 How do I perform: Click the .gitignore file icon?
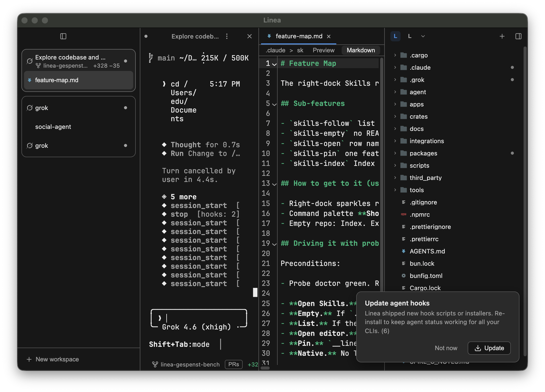click(403, 202)
